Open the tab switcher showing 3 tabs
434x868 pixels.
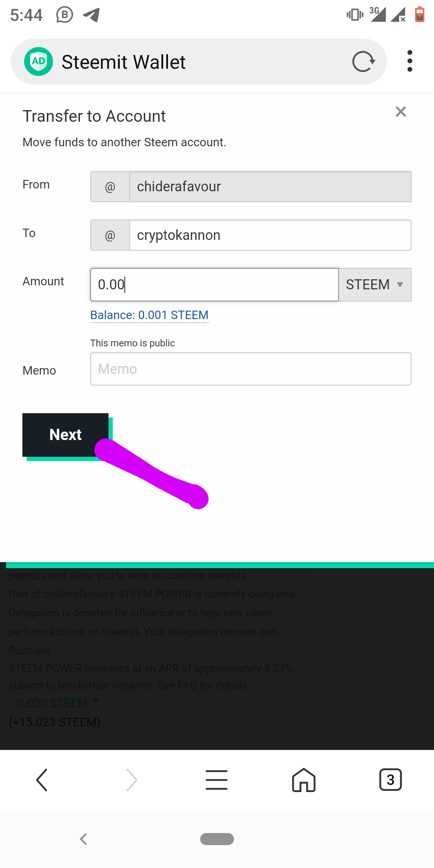point(391,780)
